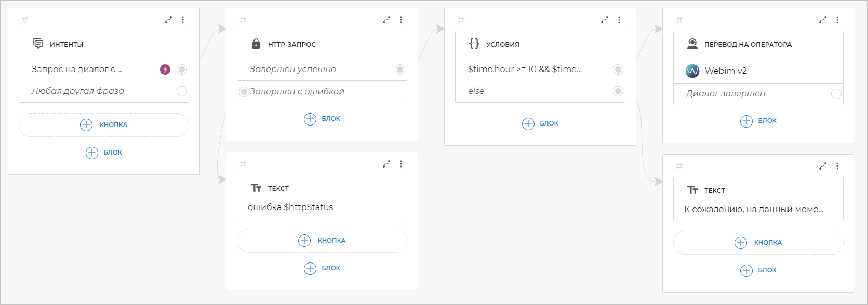
Task: Select the Запрос на диалог intent row
Action: [x=94, y=70]
